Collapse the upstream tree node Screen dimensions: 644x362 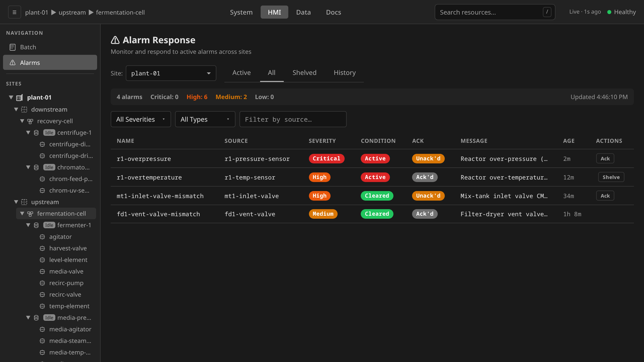pyautogui.click(x=16, y=202)
